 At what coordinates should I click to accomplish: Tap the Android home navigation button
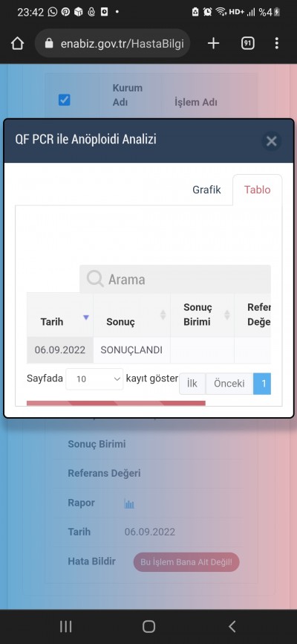tap(148, 626)
